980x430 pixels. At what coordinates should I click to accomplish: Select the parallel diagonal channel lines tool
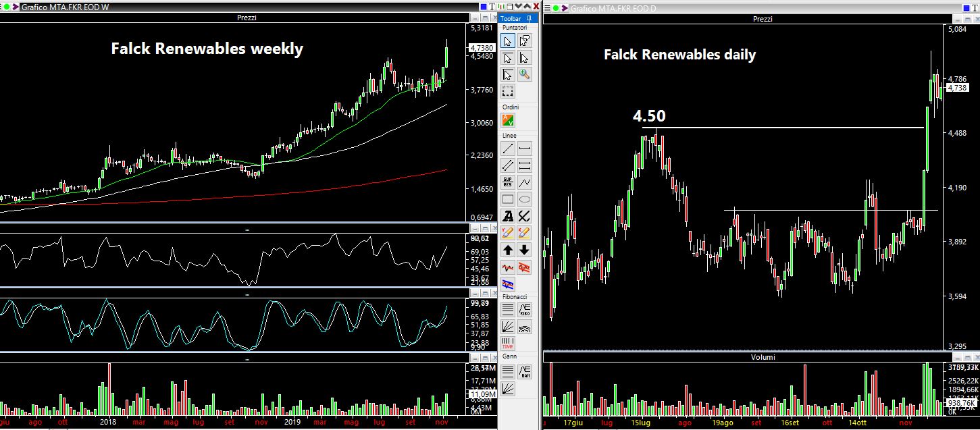pos(508,165)
